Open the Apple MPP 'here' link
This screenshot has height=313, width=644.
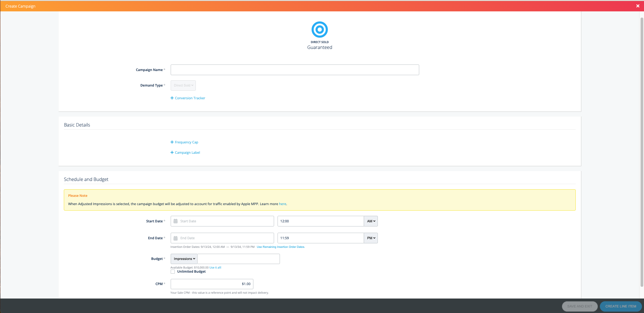[282, 204]
